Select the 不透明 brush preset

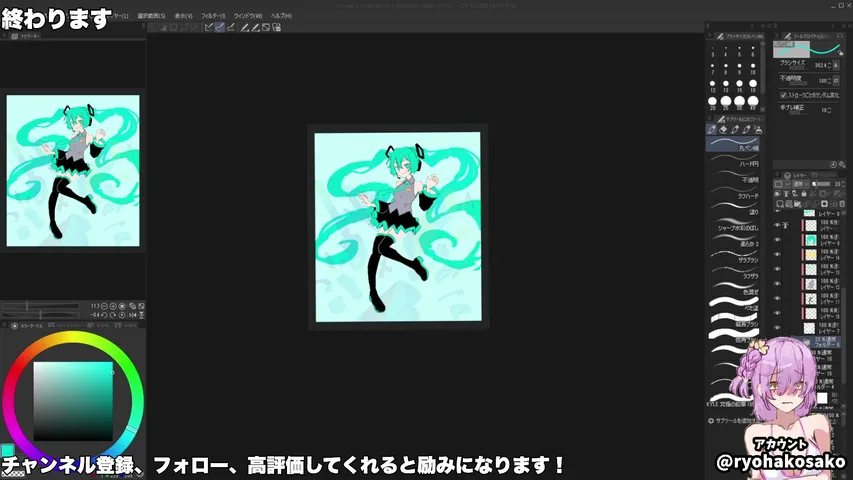click(734, 176)
